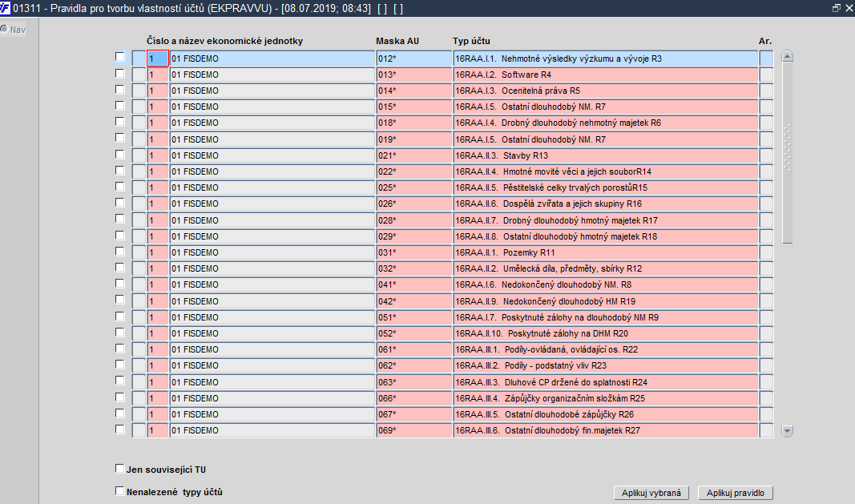
Task: Click the 'Ocenitelná práva R5' type field
Action: 605,91
